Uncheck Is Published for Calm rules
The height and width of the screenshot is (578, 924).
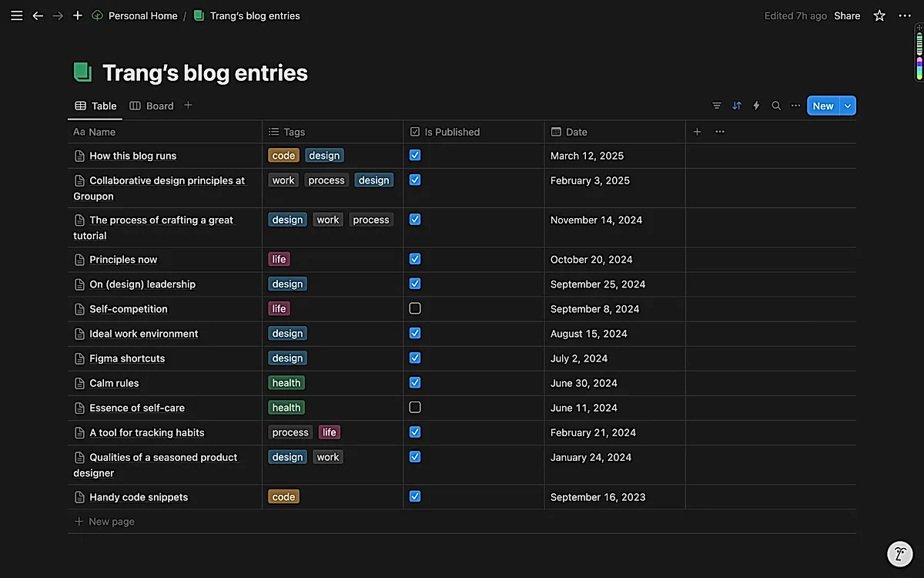[415, 382]
